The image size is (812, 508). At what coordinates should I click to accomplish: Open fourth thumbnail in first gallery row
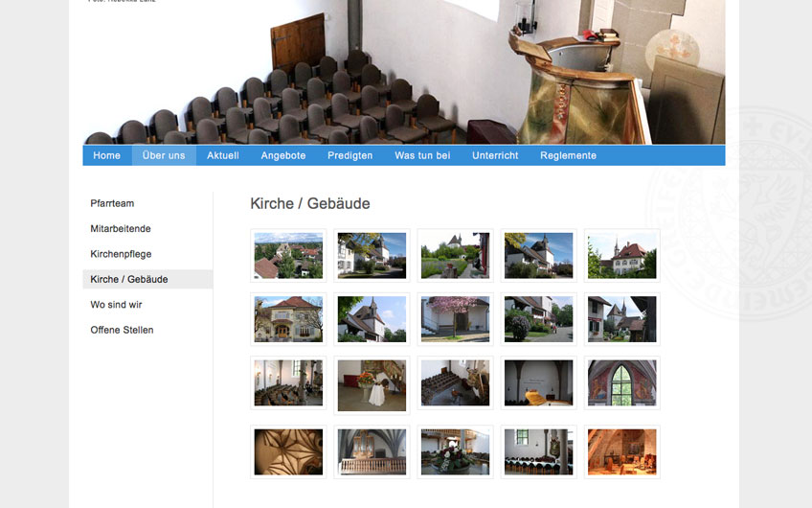click(x=538, y=256)
